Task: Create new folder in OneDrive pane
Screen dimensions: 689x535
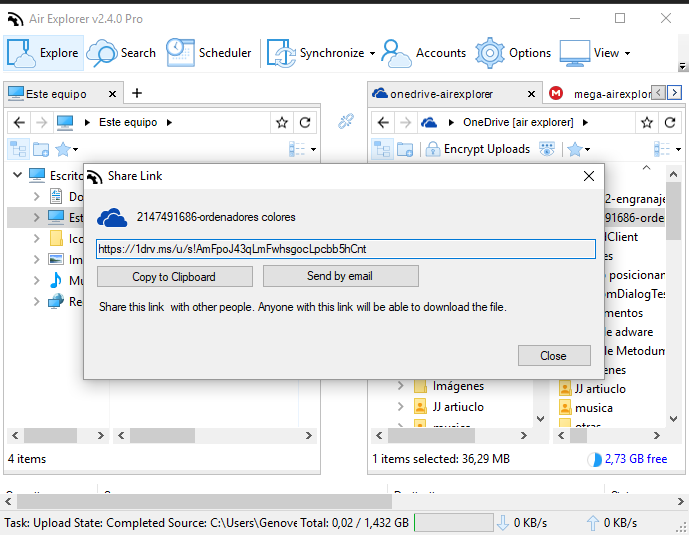Action: click(405, 149)
